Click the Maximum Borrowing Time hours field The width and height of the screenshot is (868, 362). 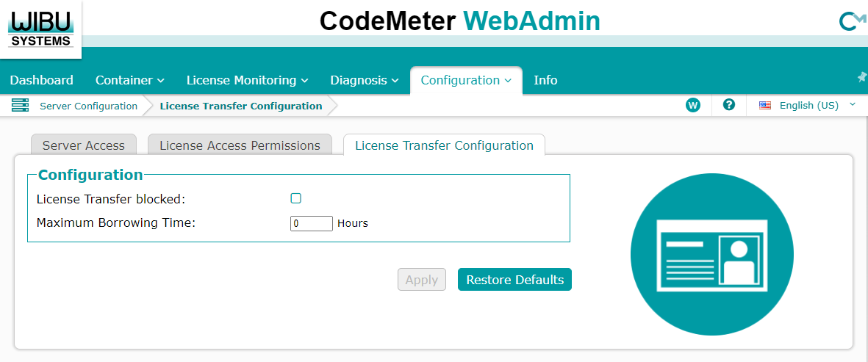pos(312,223)
